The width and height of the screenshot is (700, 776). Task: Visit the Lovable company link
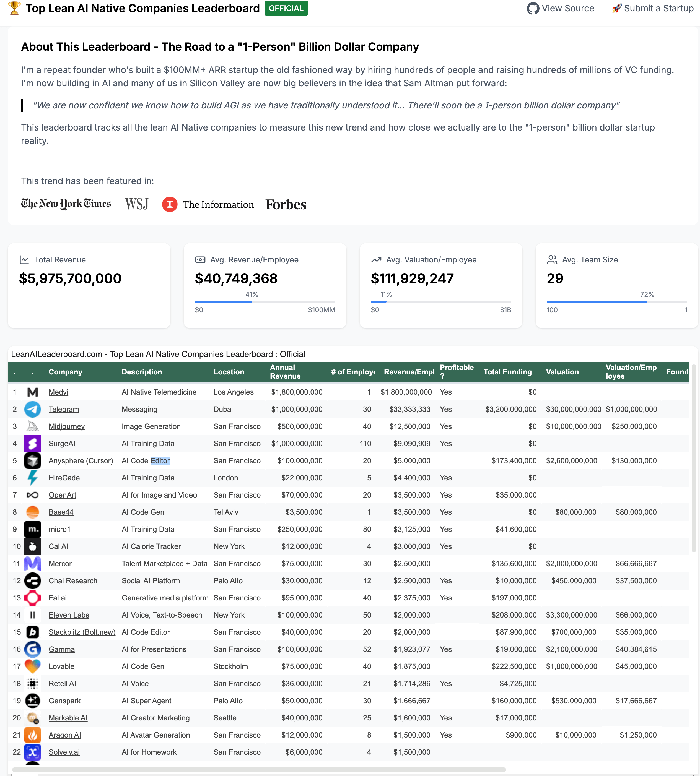click(x=61, y=666)
